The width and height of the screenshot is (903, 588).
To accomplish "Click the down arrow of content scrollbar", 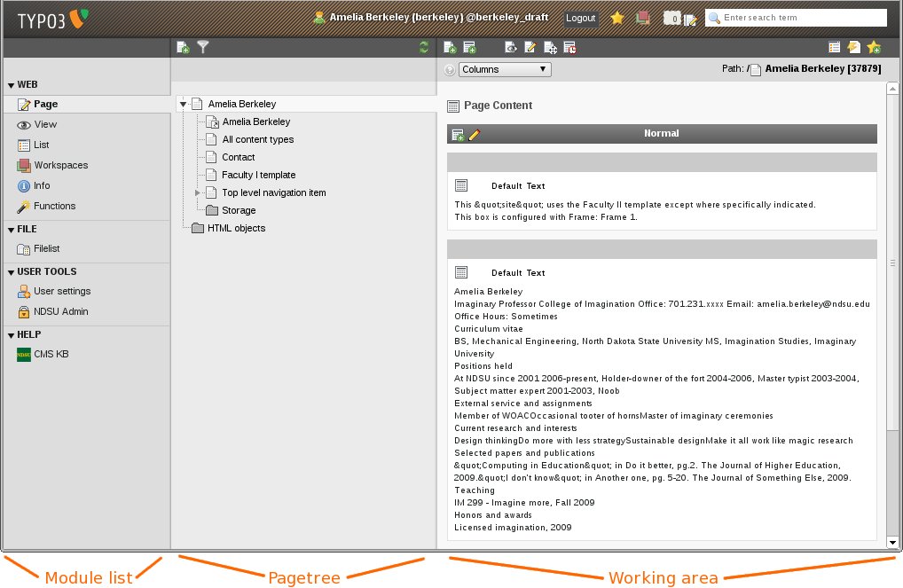I will coord(893,541).
